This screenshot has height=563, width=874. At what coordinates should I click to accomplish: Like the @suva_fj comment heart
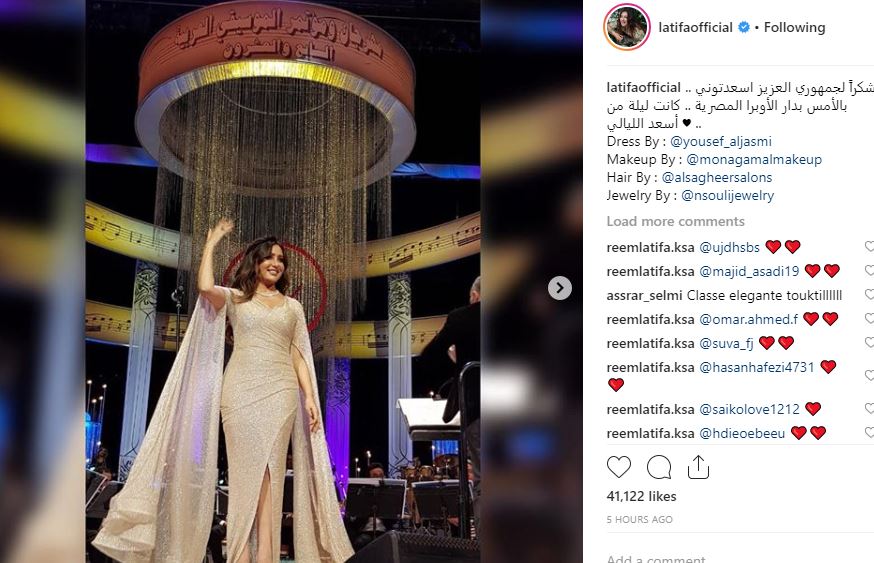click(x=869, y=342)
